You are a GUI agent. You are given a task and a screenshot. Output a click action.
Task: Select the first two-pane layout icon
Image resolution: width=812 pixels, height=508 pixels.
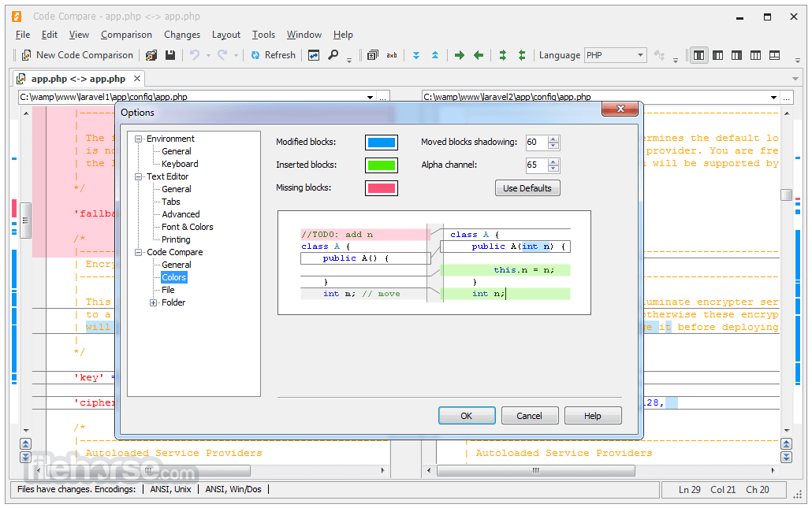click(698, 55)
